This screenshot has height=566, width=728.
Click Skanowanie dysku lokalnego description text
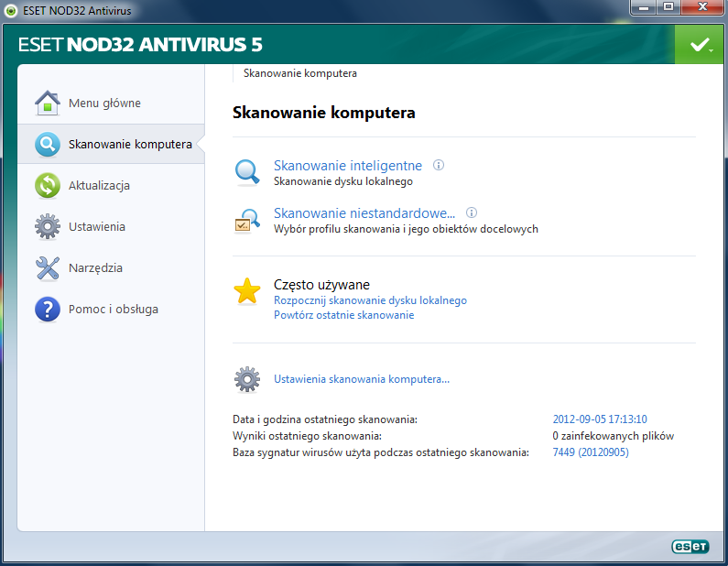343,181
